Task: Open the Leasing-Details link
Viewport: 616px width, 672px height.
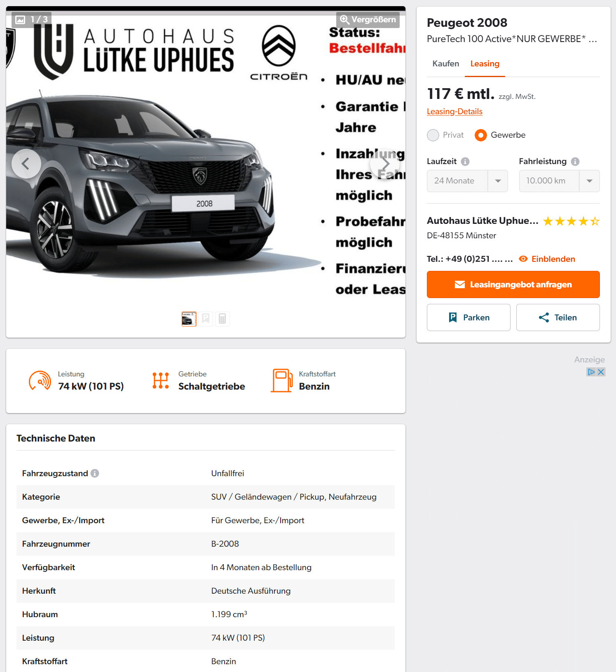Action: pyautogui.click(x=454, y=112)
